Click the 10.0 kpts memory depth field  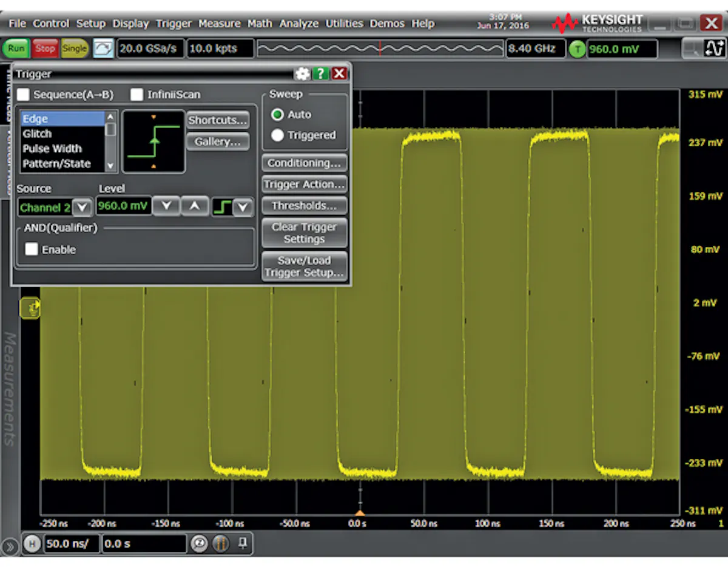click(x=220, y=49)
